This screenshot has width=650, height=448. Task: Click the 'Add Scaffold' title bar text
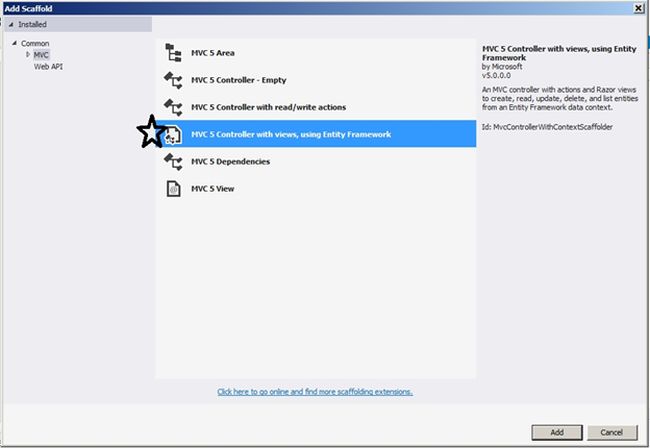[x=29, y=8]
